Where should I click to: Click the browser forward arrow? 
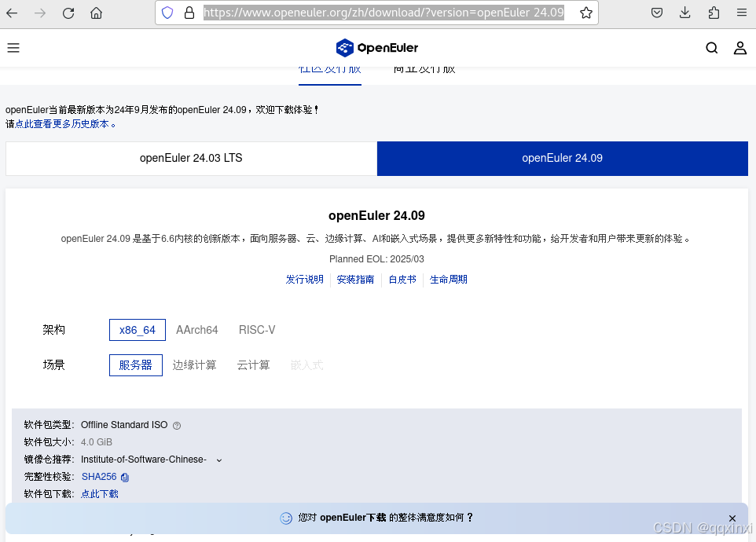point(40,13)
